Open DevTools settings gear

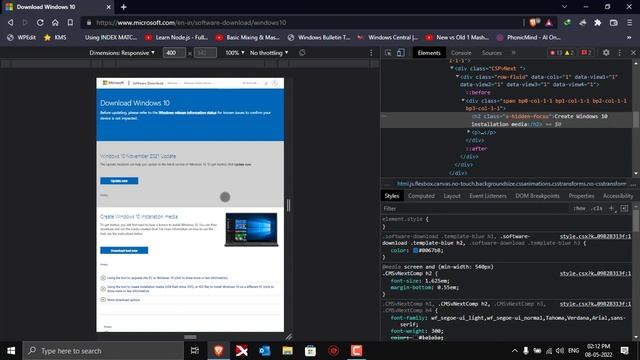(x=606, y=53)
